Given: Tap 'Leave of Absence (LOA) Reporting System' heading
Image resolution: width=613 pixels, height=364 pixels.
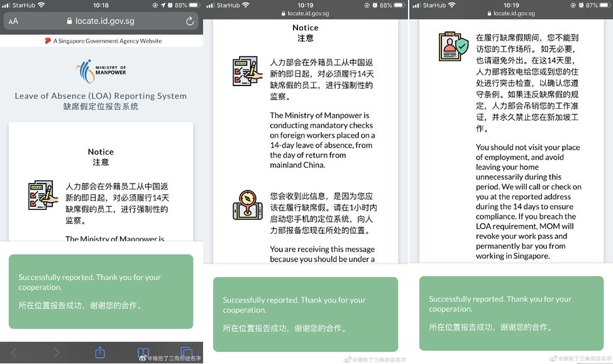Looking at the screenshot, I should [x=101, y=96].
